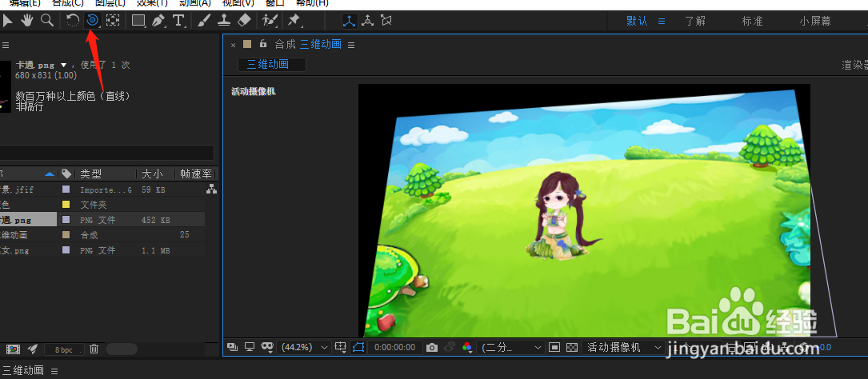Select the horizontal Type tool

[178, 21]
